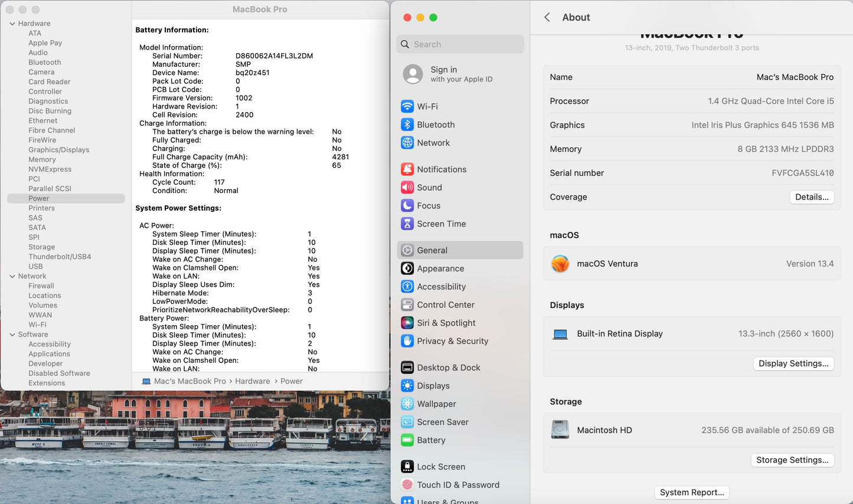Screen dimensions: 853x504
Task: Select Desktop & Dock in the sidebar
Action: 449,368
